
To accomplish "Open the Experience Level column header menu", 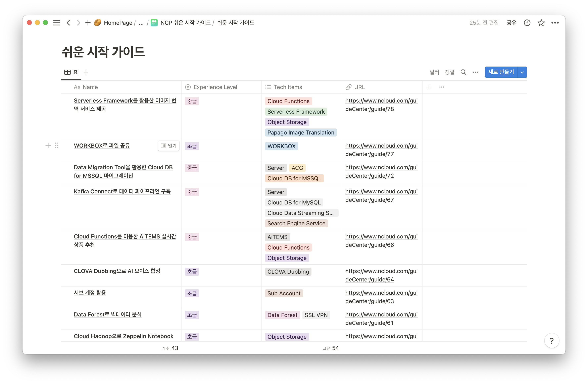I will tap(215, 87).
